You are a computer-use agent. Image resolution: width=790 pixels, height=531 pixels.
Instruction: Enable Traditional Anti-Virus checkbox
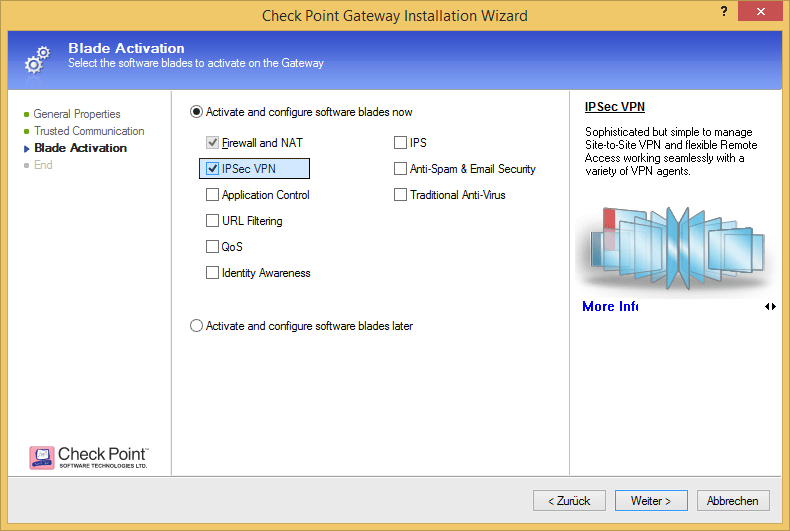click(401, 195)
